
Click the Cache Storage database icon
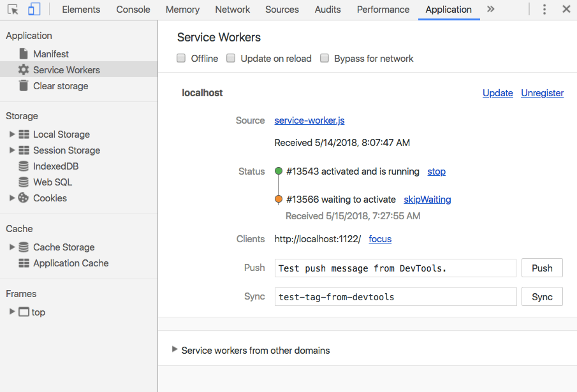(24, 247)
